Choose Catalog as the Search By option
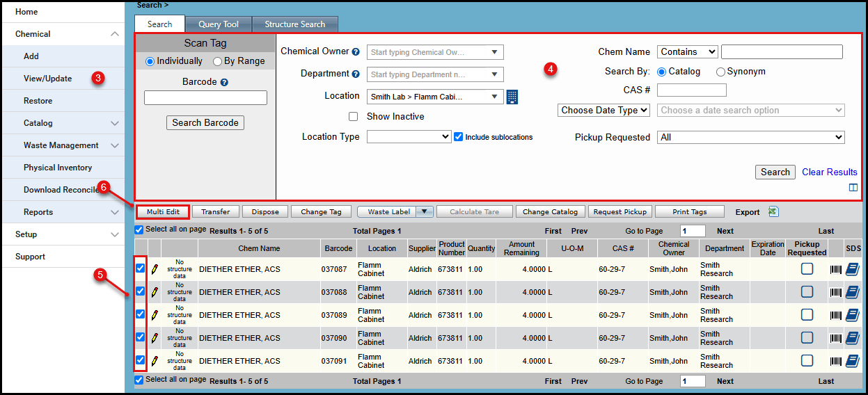The height and width of the screenshot is (395, 868). (x=661, y=72)
